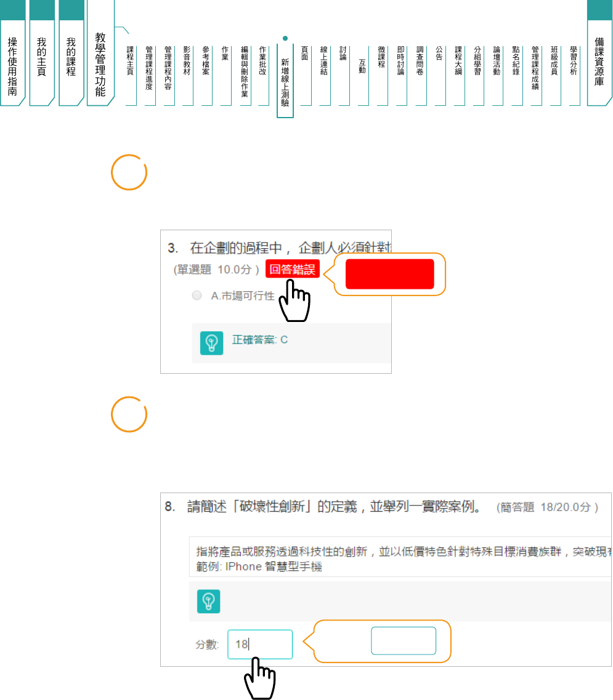Open the 調查問卷 sub-tab

tap(420, 75)
